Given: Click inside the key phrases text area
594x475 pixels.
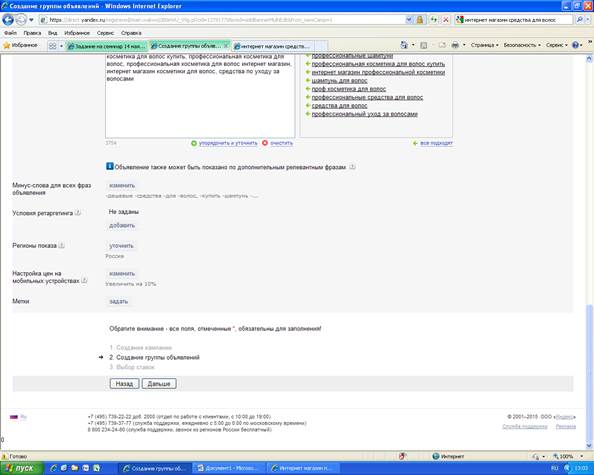Looking at the screenshot, I should pyautogui.click(x=200, y=96).
